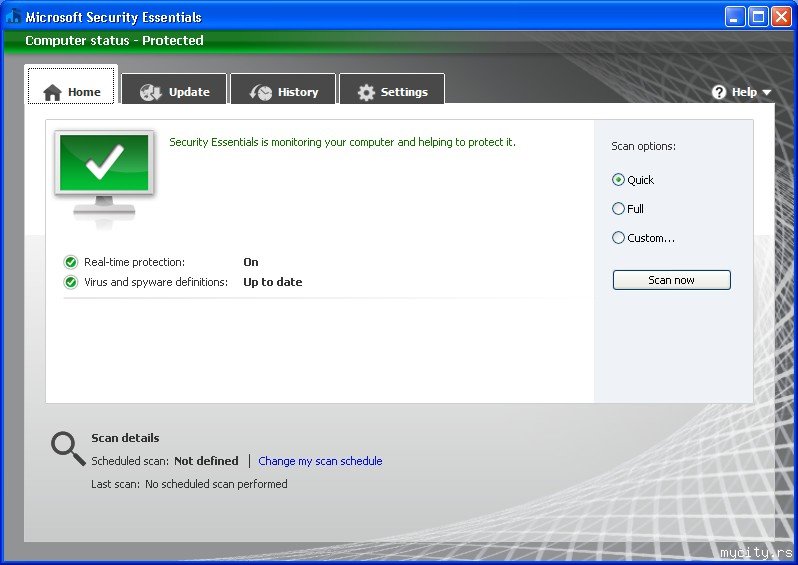Screen dimensions: 798x565
Task: Click the gear icon on Settings tab
Action: pos(366,92)
